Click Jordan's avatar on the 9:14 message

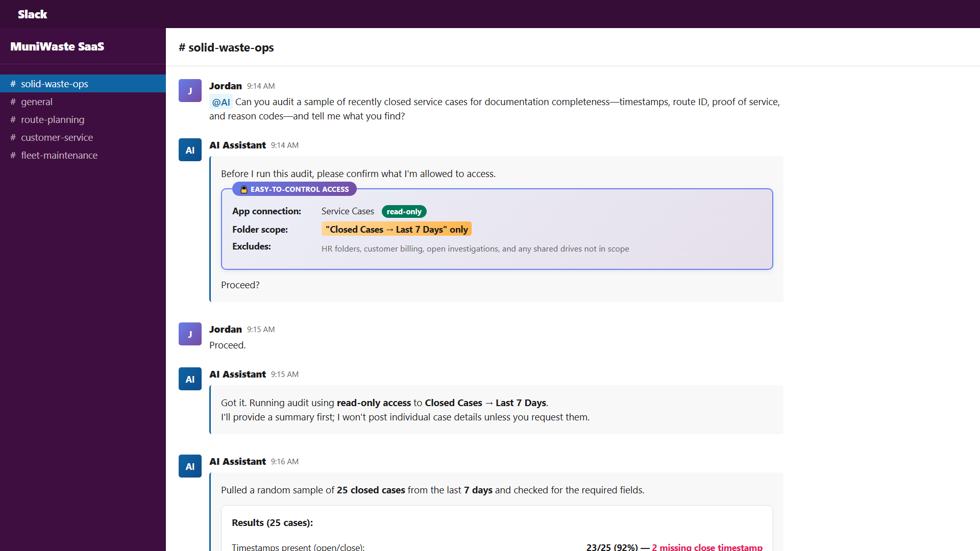[190, 91]
